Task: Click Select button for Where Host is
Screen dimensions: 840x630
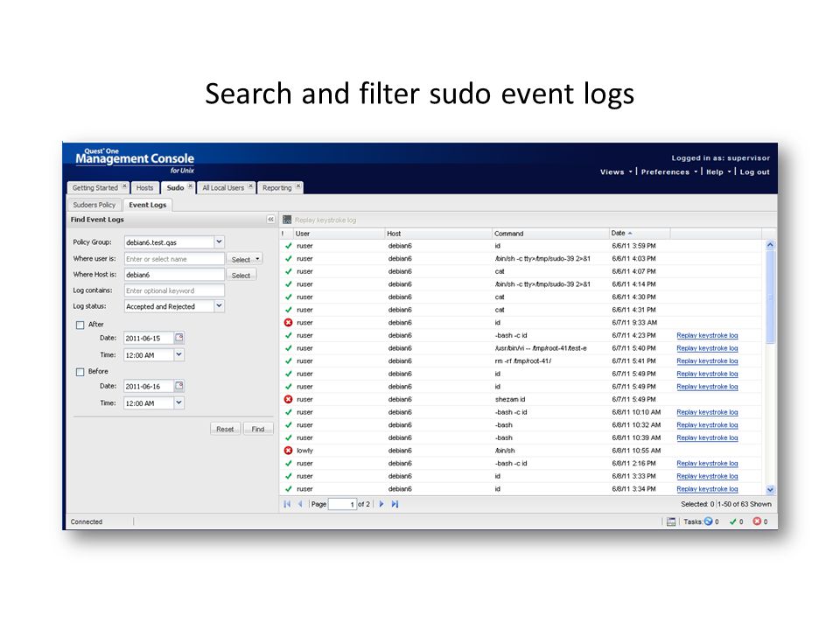Action: [x=241, y=275]
